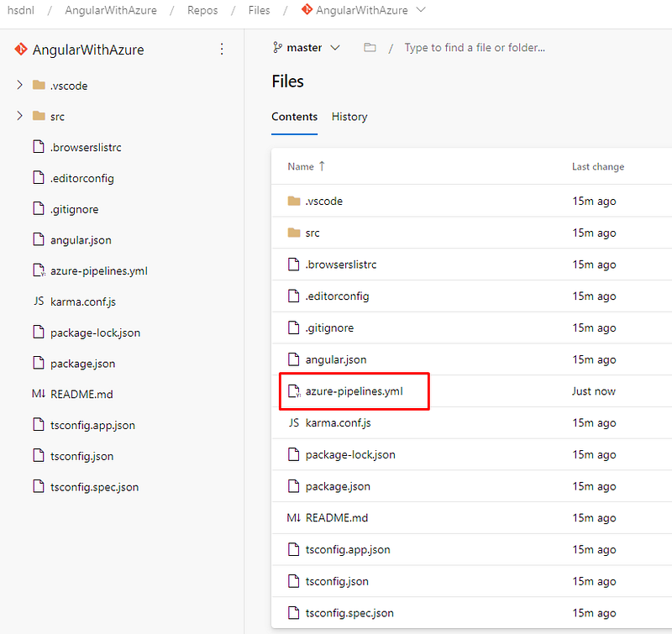Open the src folder in the files list
The image size is (672, 634).
tap(312, 233)
